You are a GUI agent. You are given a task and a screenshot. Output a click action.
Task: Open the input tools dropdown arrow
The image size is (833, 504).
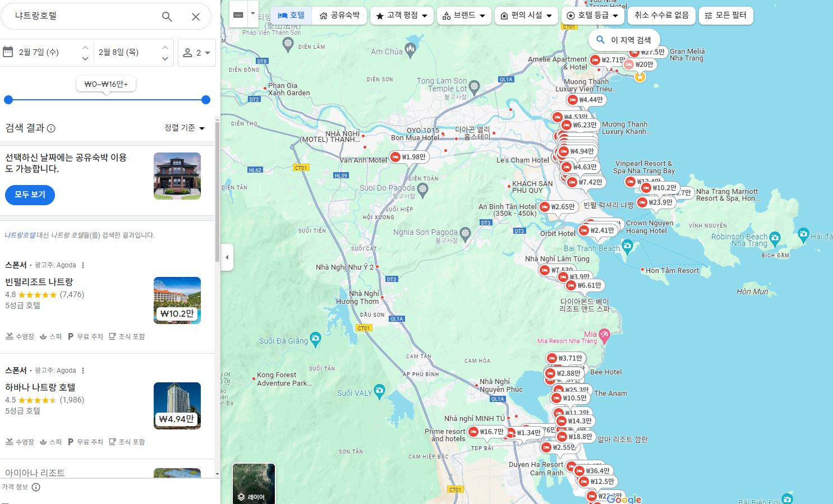pos(253,14)
